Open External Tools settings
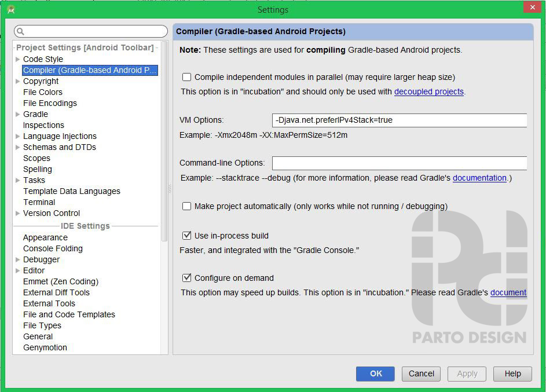The width and height of the screenshot is (546, 392). pos(49,303)
